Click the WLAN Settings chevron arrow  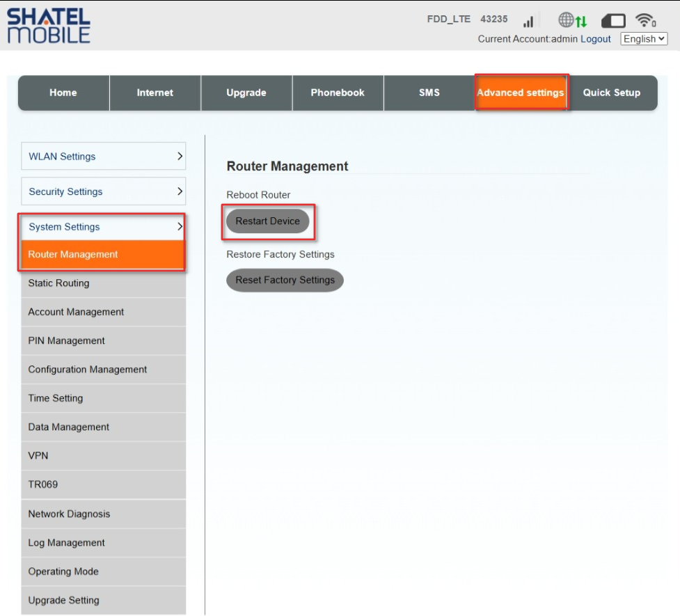pos(180,156)
